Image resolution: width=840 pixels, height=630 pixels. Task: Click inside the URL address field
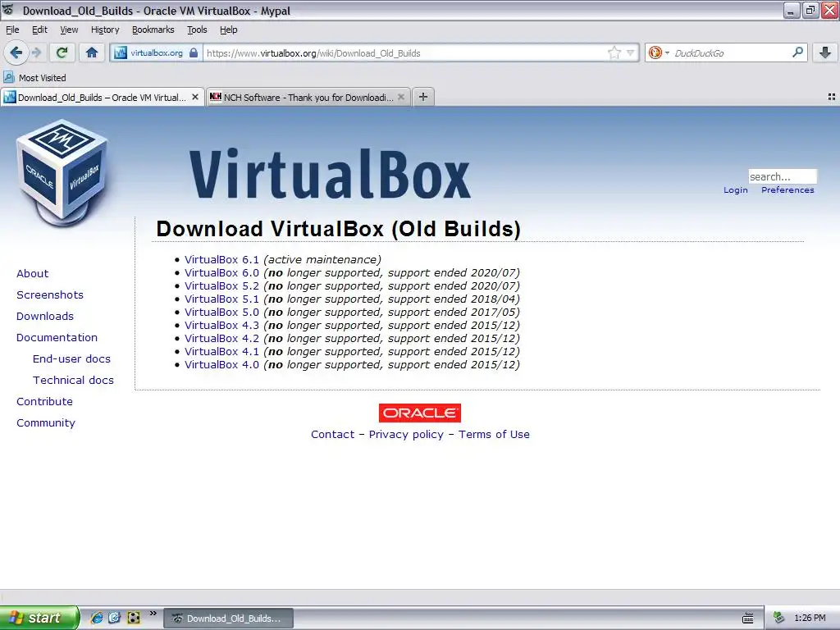(404, 53)
